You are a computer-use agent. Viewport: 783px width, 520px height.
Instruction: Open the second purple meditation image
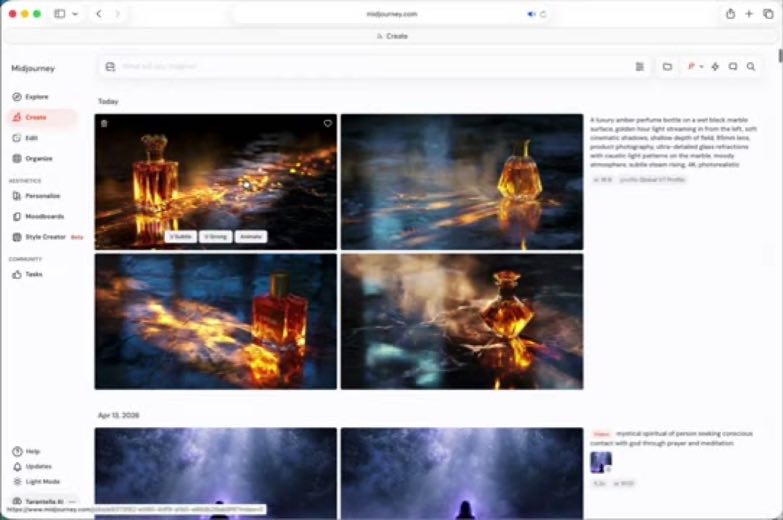click(462, 474)
